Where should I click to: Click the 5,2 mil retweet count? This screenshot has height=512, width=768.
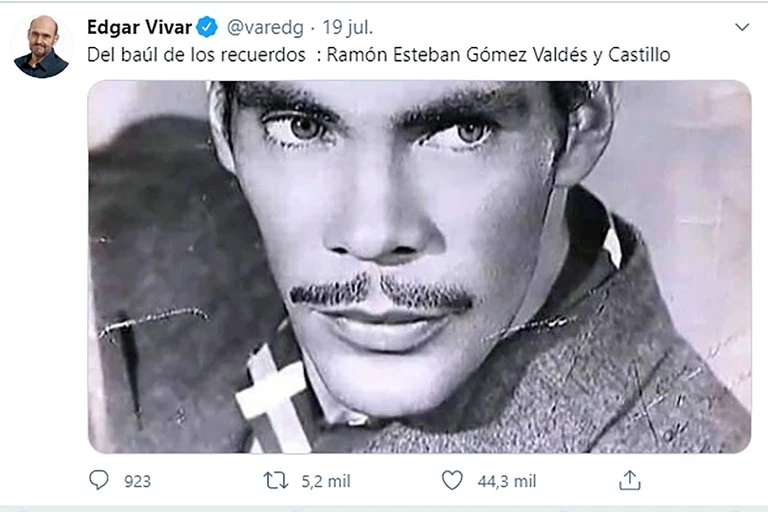point(326,481)
